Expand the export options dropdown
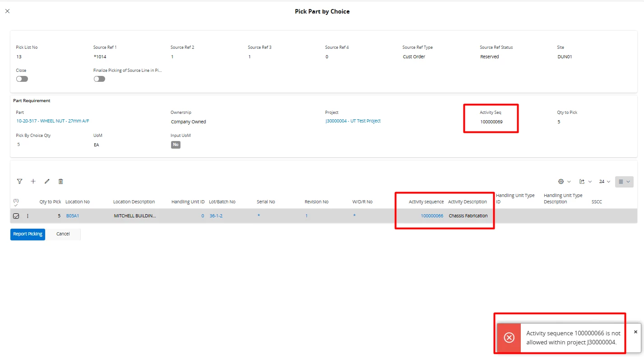This screenshot has width=644, height=357. click(x=585, y=182)
